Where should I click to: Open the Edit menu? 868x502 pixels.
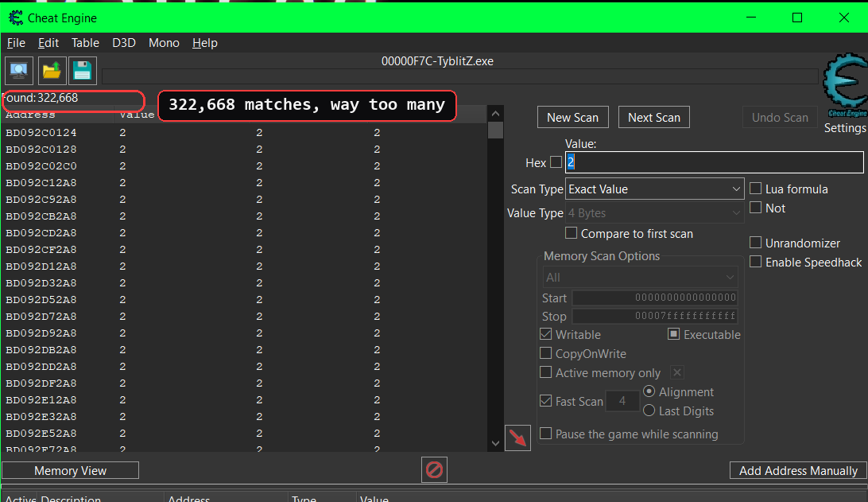(48, 43)
